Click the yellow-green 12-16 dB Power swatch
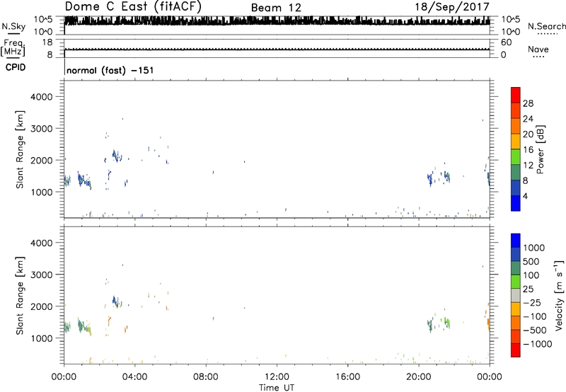Image resolution: width=566 pixels, height=392 pixels. pyautogui.click(x=516, y=157)
